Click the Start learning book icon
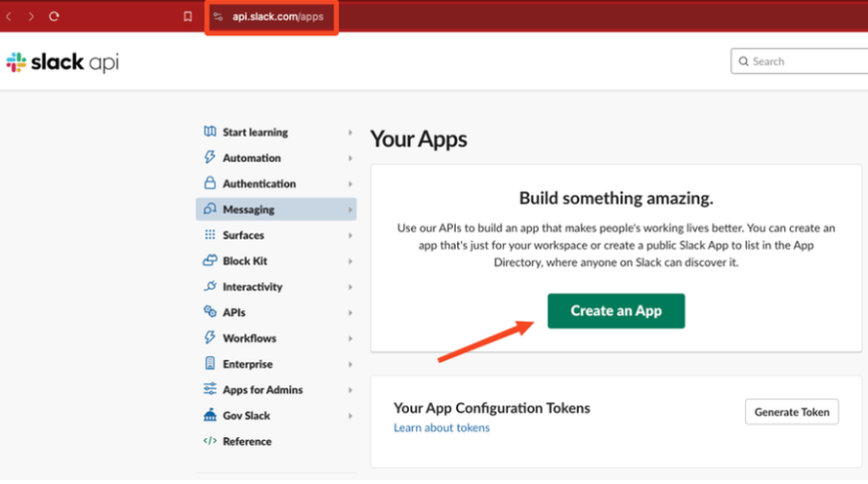The height and width of the screenshot is (484, 868). [210, 132]
